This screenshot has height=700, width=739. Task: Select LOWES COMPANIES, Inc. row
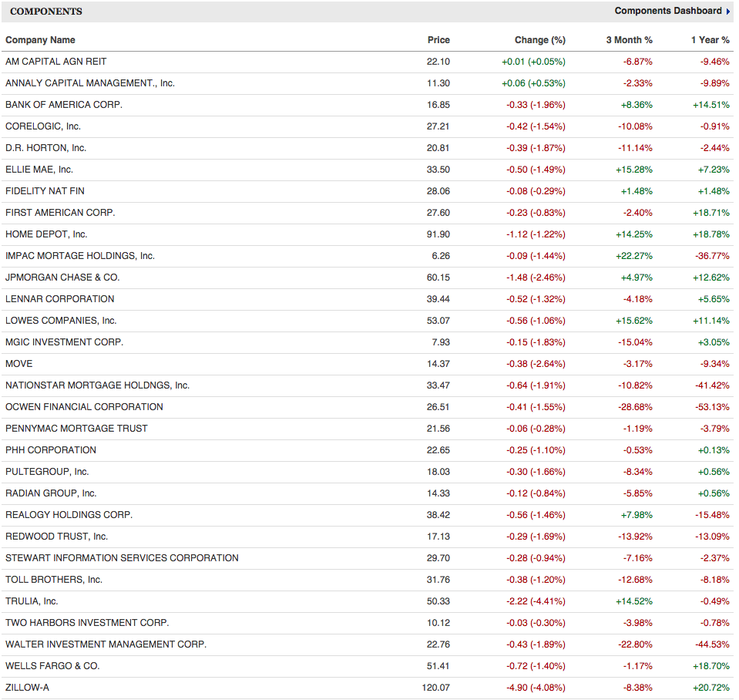pyautogui.click(x=61, y=321)
